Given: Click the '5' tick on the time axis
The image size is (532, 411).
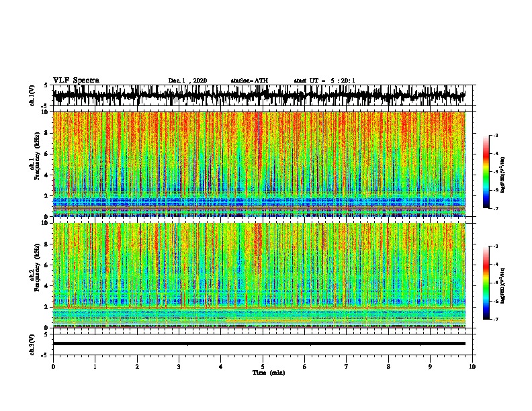Looking at the screenshot, I should pyautogui.click(x=263, y=367).
